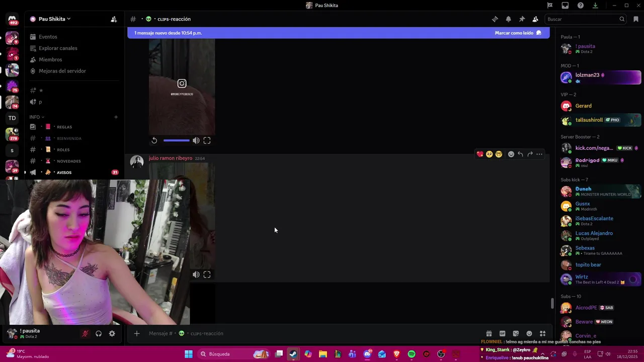Screen dimensions: 644x362
Task: Jump to new messages banner text
Action: click(168, 33)
